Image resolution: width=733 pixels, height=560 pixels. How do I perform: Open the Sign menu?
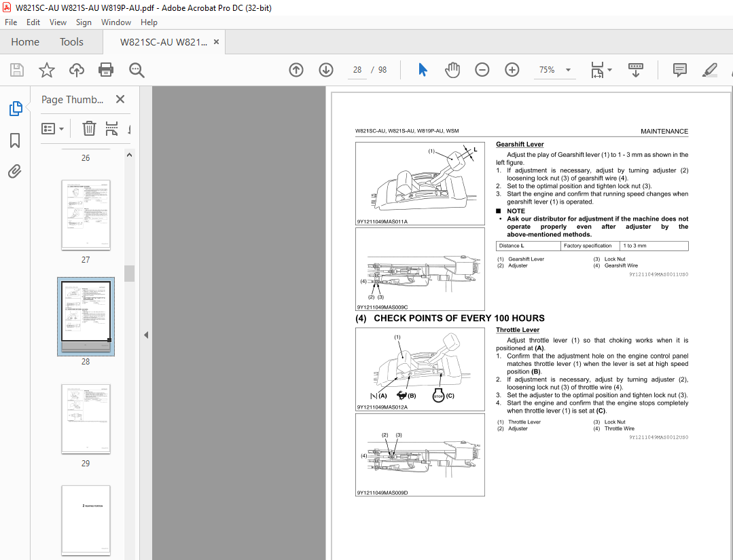coord(84,22)
